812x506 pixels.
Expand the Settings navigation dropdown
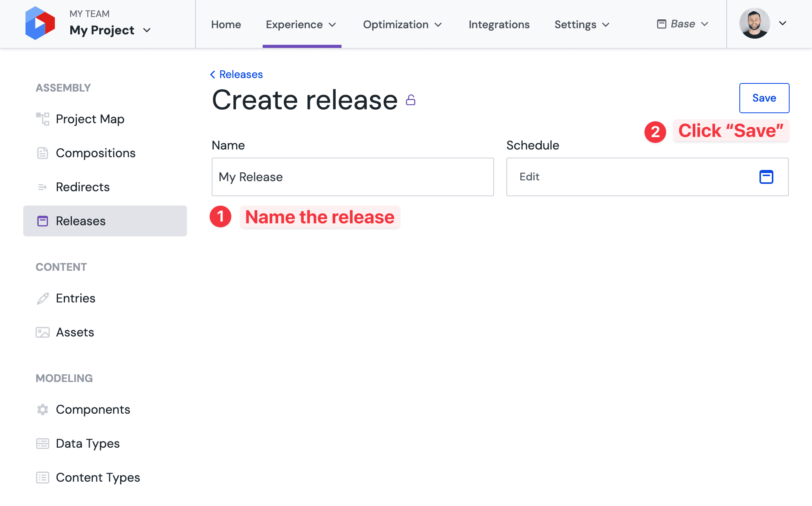581,24
